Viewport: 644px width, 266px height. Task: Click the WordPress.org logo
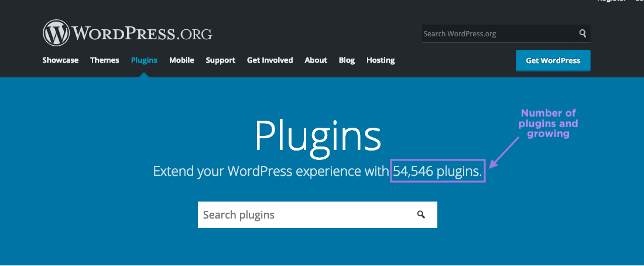(127, 33)
